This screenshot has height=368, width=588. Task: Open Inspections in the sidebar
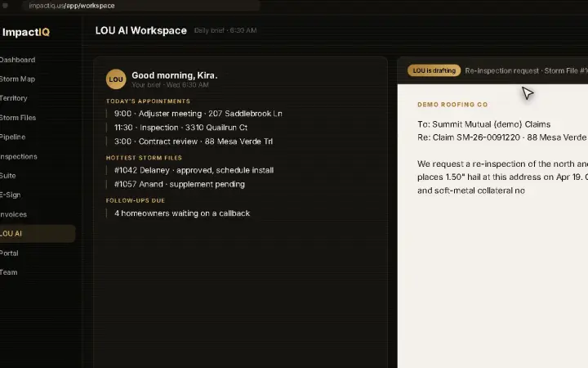(x=18, y=156)
